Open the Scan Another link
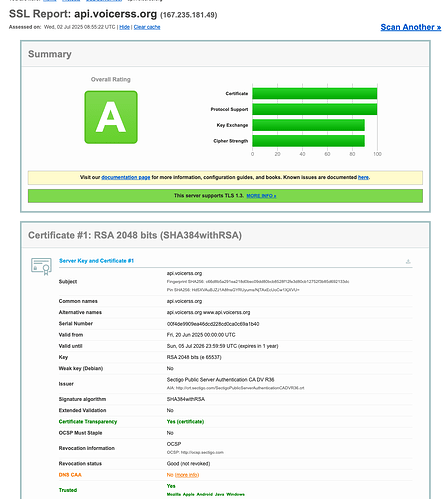The width and height of the screenshot is (447, 499). point(411,27)
